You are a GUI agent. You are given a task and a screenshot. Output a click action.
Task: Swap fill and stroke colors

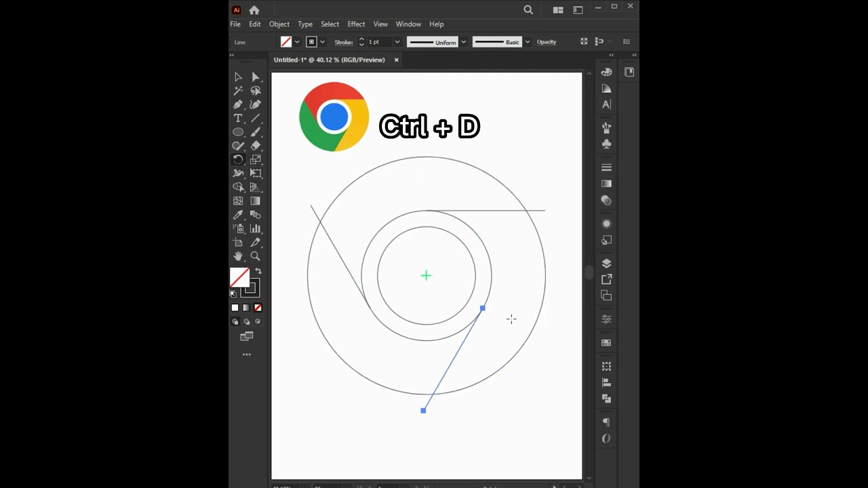(x=258, y=271)
